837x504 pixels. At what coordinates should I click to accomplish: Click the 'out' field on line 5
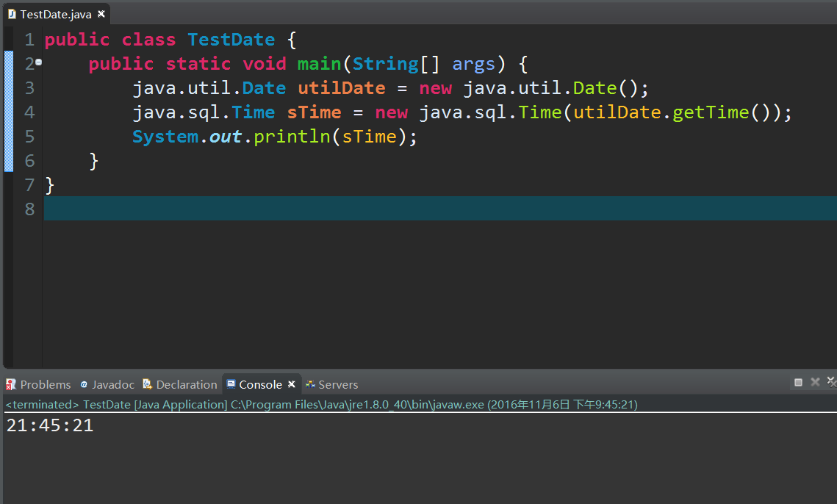[x=226, y=137]
